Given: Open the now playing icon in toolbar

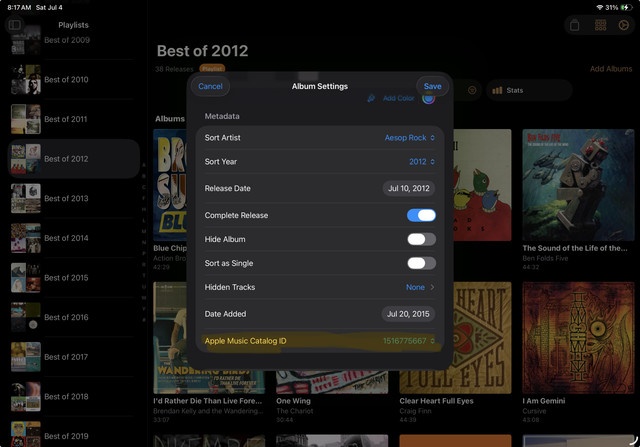Looking at the screenshot, I should click(x=623, y=25).
